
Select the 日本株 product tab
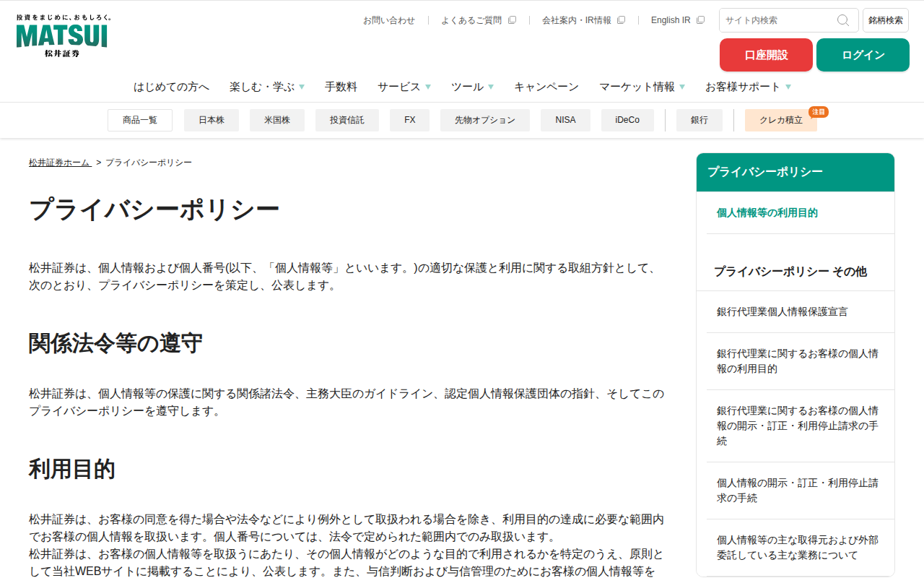212,120
